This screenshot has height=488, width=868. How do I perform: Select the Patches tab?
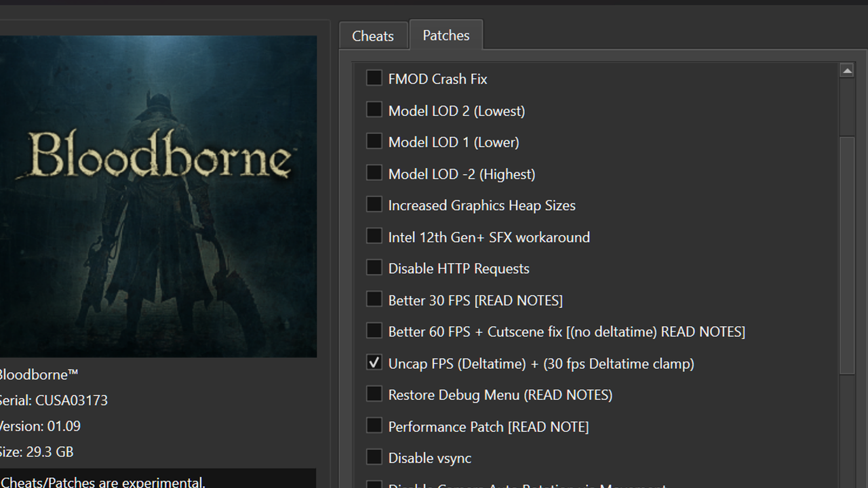click(x=446, y=35)
